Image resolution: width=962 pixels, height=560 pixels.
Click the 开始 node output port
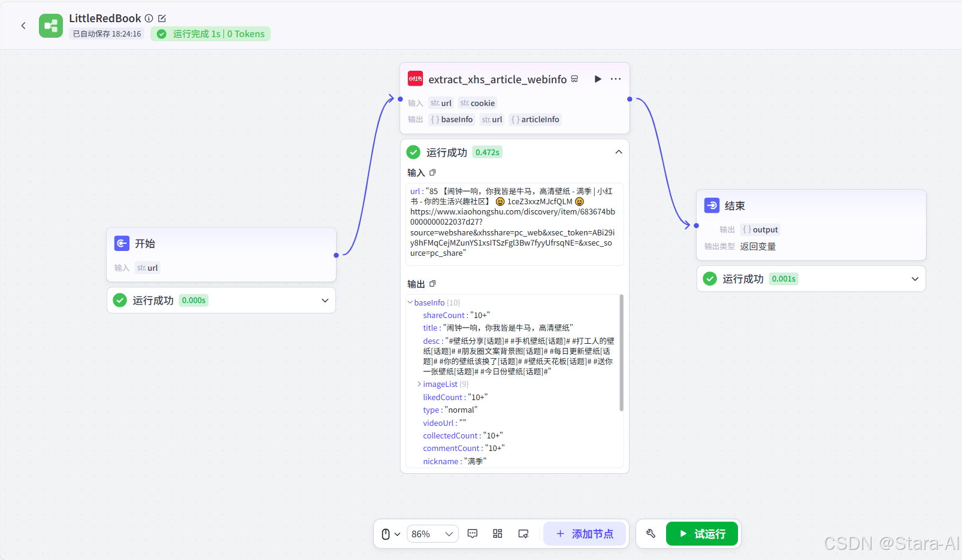336,255
